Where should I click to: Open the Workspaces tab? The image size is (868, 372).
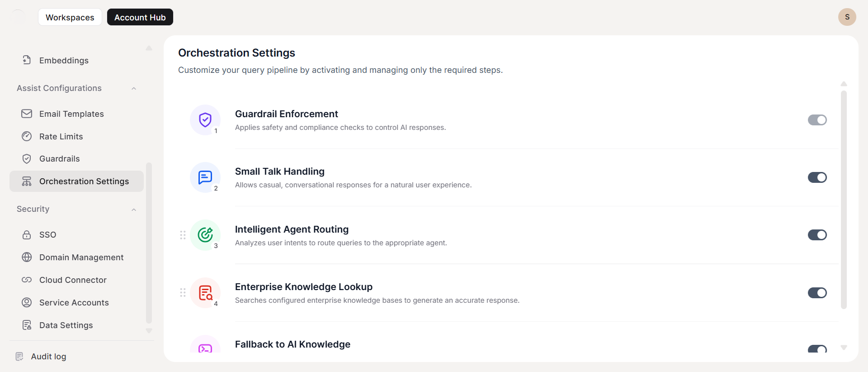[x=70, y=17]
